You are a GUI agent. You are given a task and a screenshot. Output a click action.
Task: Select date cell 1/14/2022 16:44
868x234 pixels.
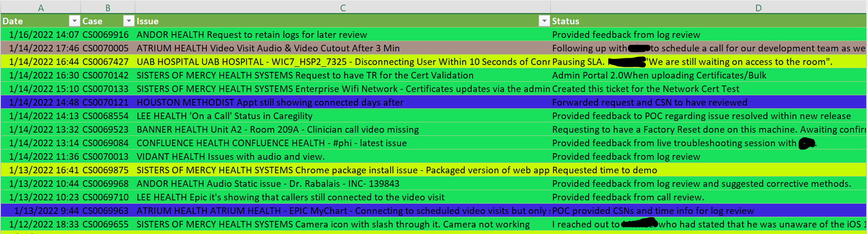41,62
